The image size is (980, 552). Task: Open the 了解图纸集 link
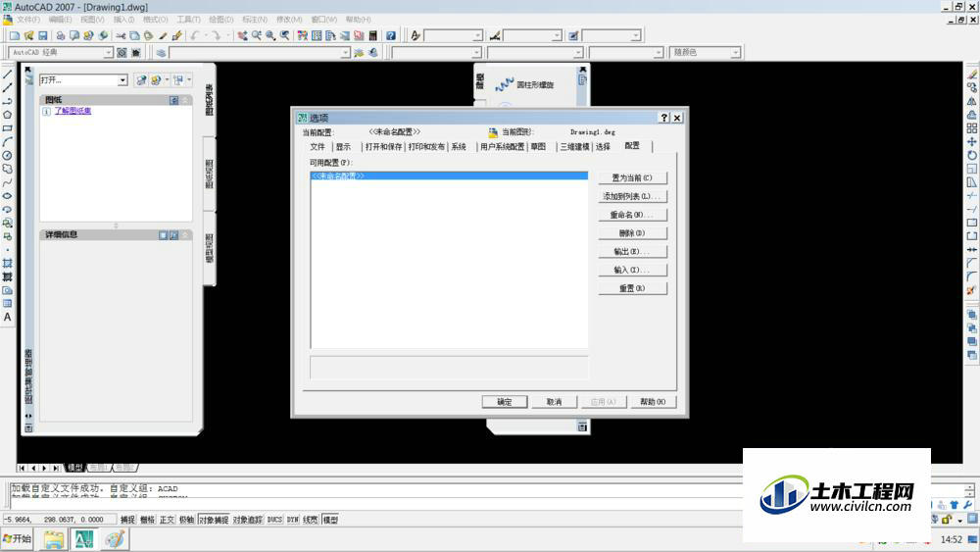coord(73,111)
